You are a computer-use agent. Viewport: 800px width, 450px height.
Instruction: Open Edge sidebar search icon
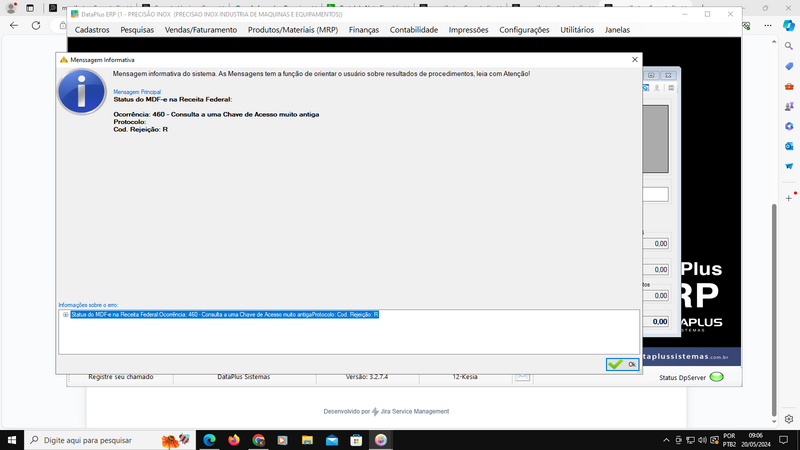tap(789, 46)
